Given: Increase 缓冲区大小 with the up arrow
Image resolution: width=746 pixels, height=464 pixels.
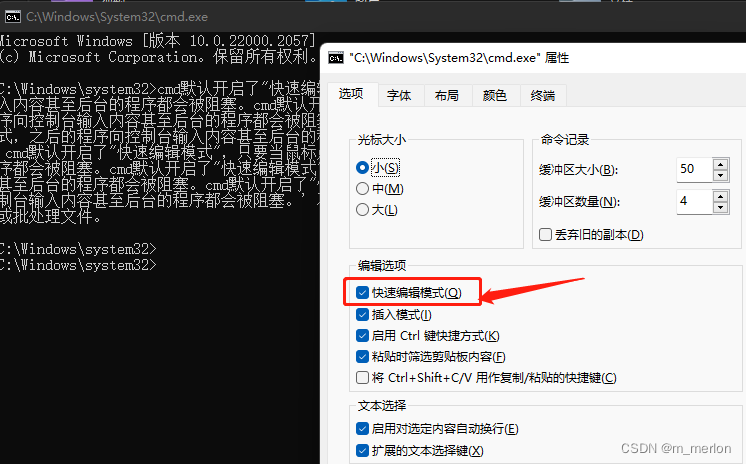Looking at the screenshot, I should 721,164.
